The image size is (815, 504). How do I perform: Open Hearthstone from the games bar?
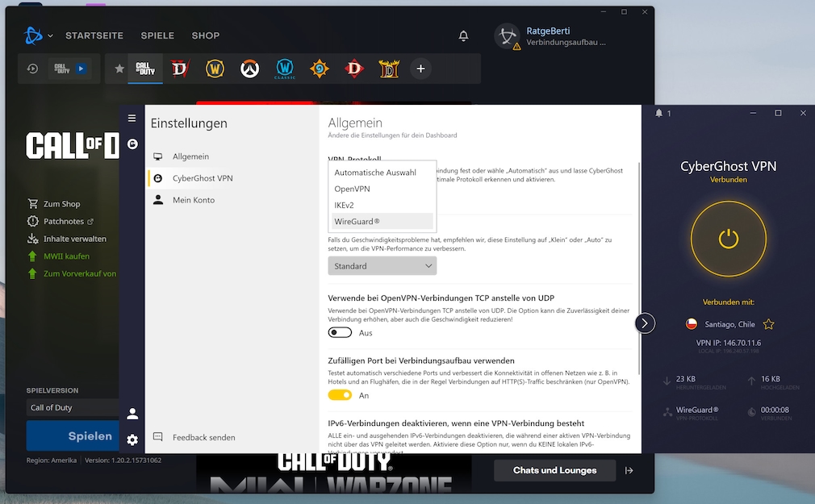[x=319, y=69]
